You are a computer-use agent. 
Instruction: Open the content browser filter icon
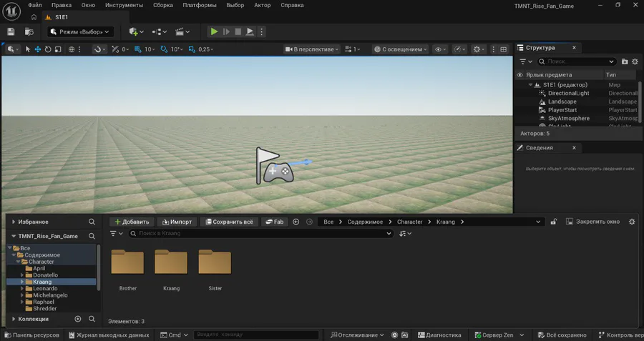pyautogui.click(x=117, y=234)
